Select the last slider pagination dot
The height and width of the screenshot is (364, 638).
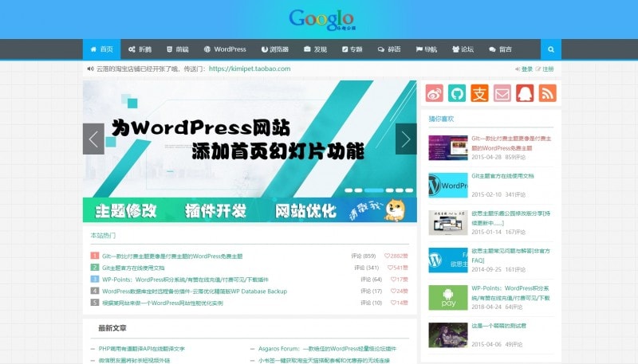point(409,190)
